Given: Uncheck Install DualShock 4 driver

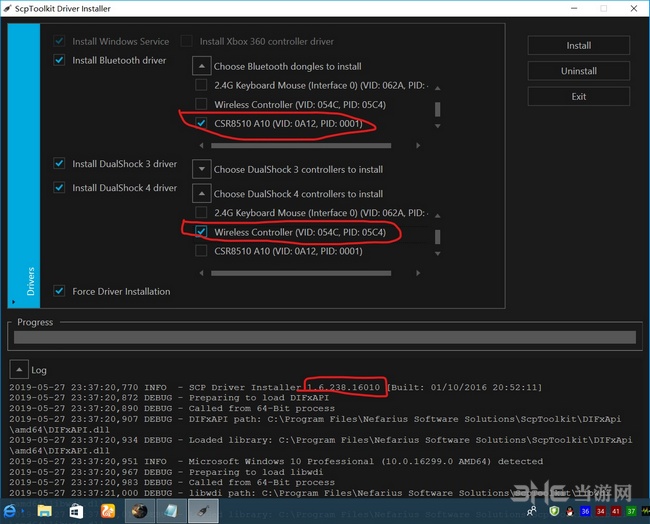Looking at the screenshot, I should click(59, 187).
